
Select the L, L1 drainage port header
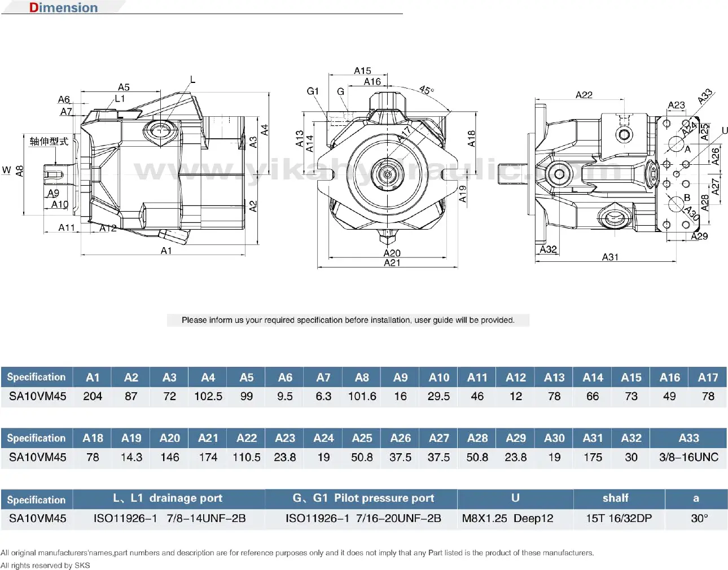coord(168,498)
